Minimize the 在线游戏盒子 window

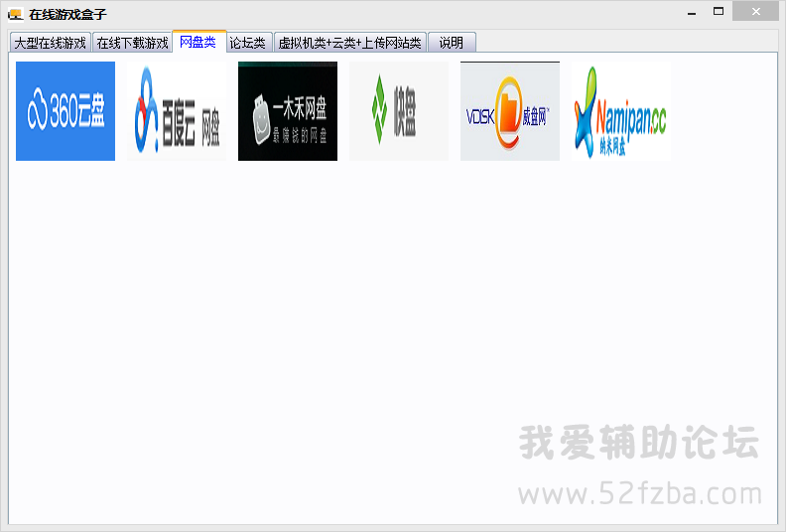[692, 12]
